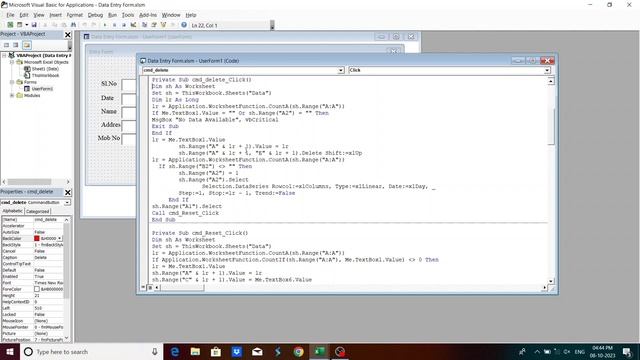Toggle Folders icon in Project panel

(x=27, y=44)
